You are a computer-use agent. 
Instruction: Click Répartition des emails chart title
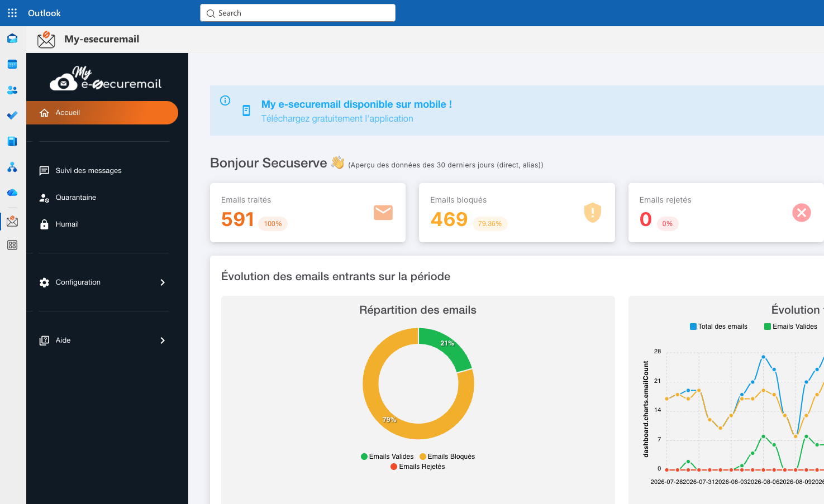[x=418, y=310]
